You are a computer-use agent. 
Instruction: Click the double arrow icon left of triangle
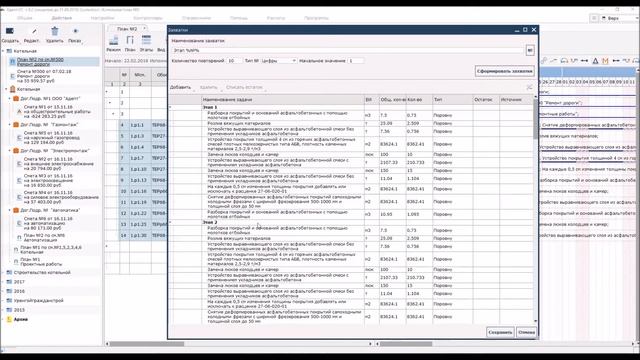click(584, 60)
